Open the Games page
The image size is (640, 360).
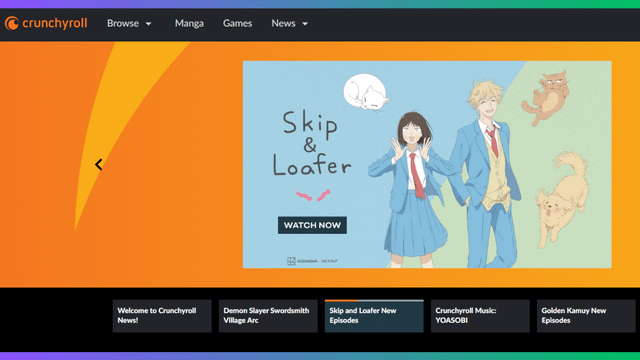coord(238,23)
